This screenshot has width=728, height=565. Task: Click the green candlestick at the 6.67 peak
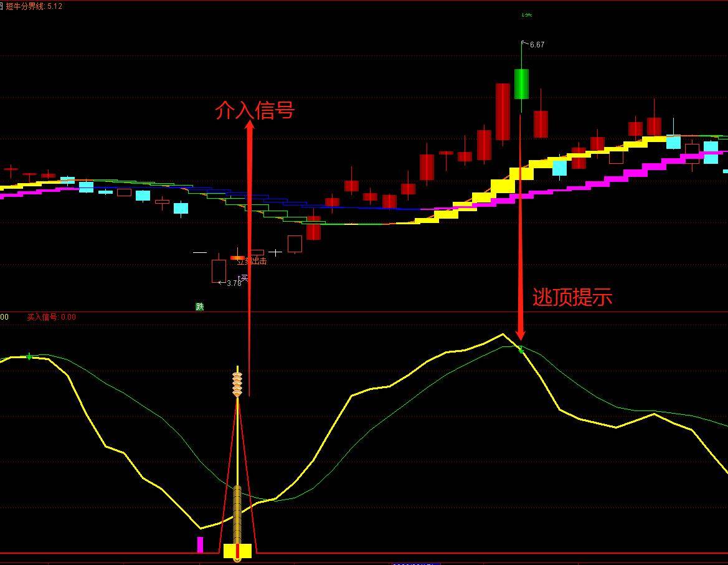pos(521,84)
